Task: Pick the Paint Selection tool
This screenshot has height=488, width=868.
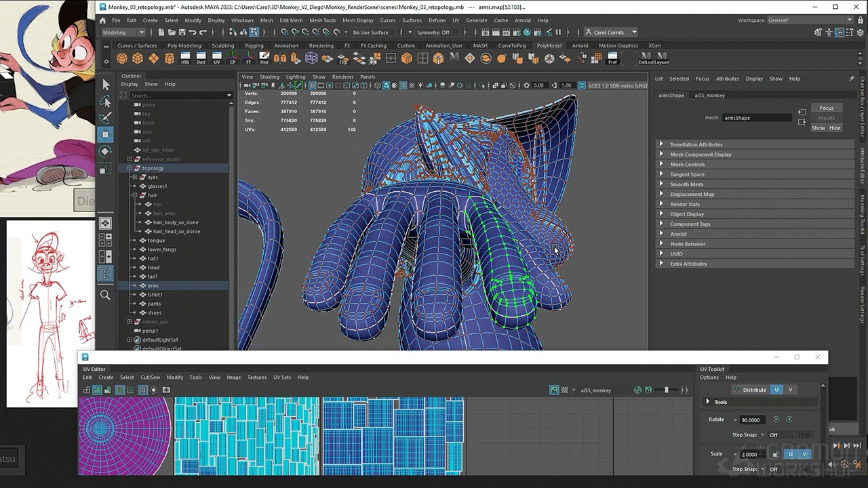Action: [x=105, y=118]
